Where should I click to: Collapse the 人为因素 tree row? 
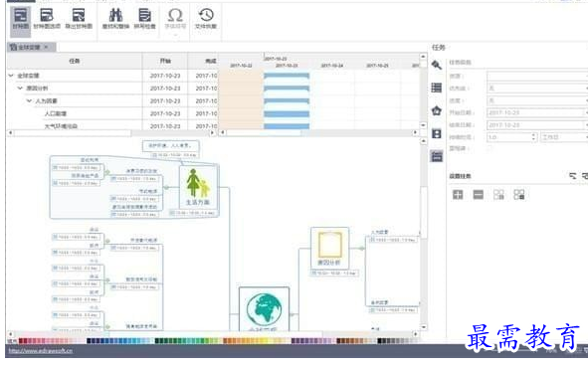29,100
